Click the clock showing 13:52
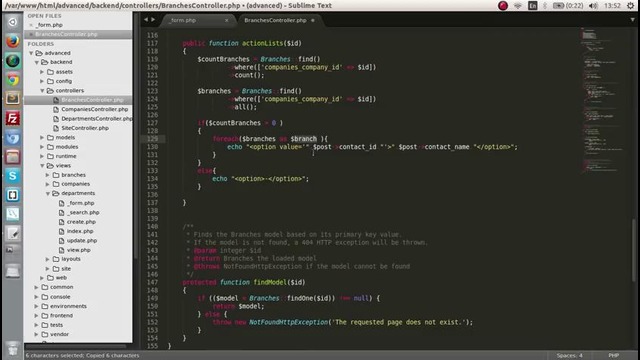Image resolution: width=640 pixels, height=360 pixels. pyautogui.click(x=612, y=6)
